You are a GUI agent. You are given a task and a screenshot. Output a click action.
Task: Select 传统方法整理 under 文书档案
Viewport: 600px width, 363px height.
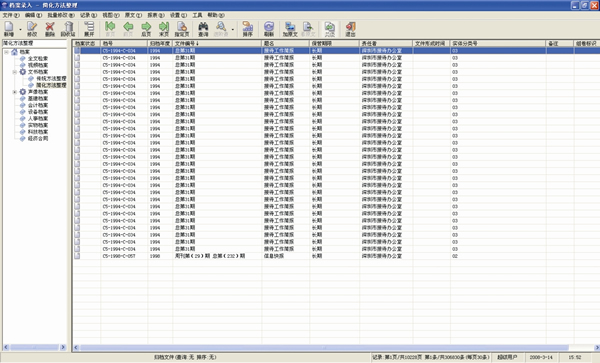click(x=51, y=78)
